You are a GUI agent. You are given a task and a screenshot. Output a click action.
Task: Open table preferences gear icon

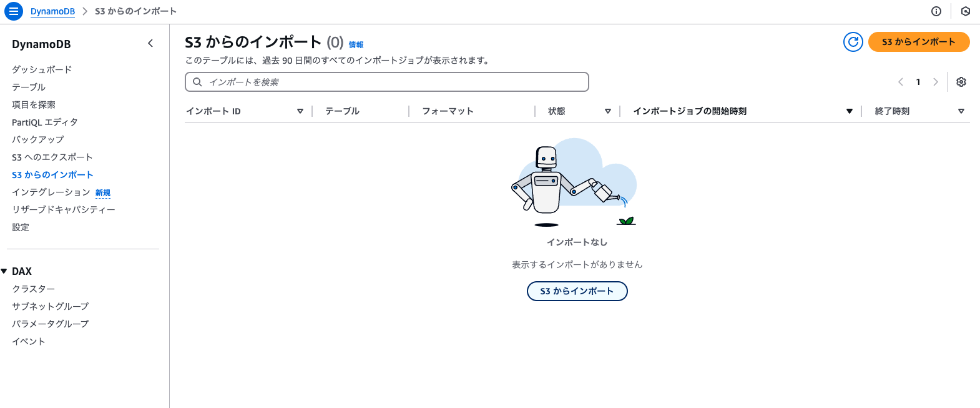[x=961, y=82]
